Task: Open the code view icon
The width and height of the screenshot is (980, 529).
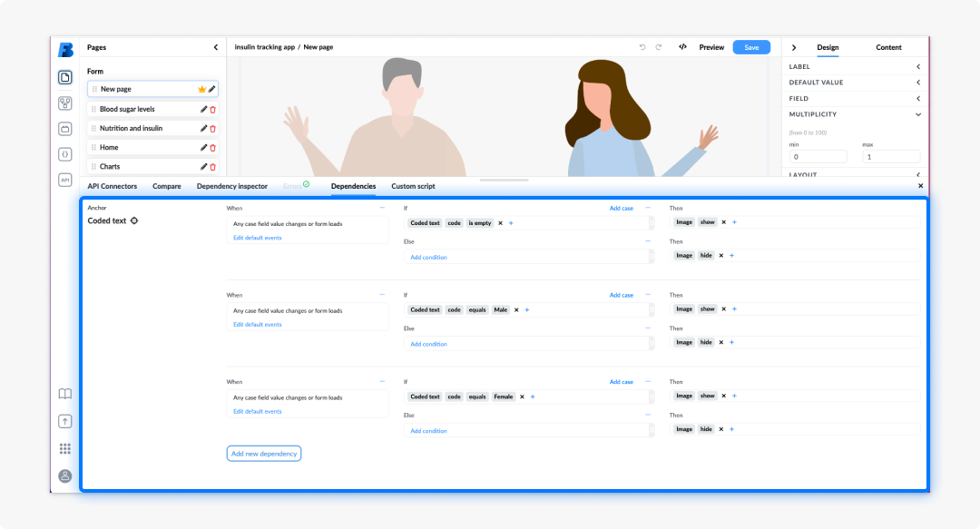Action: [682, 47]
